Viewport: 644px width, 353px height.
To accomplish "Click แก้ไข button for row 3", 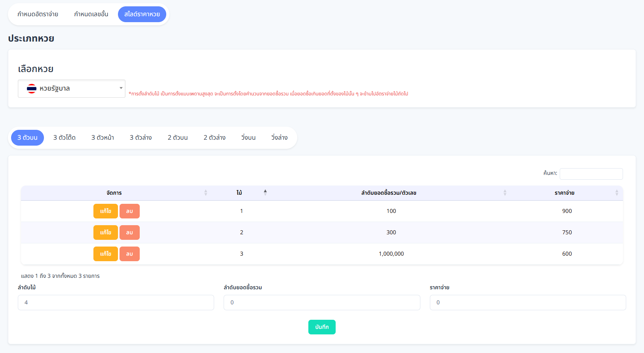I will tap(105, 254).
